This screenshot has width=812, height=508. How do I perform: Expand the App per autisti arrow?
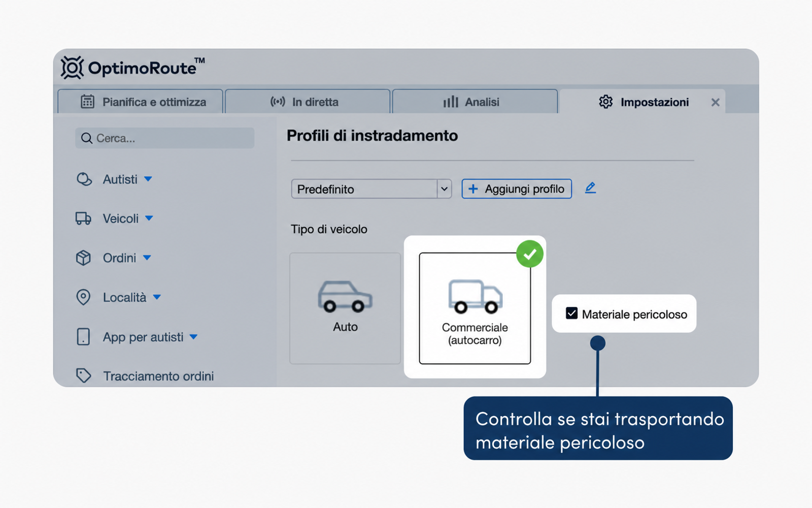pyautogui.click(x=194, y=337)
